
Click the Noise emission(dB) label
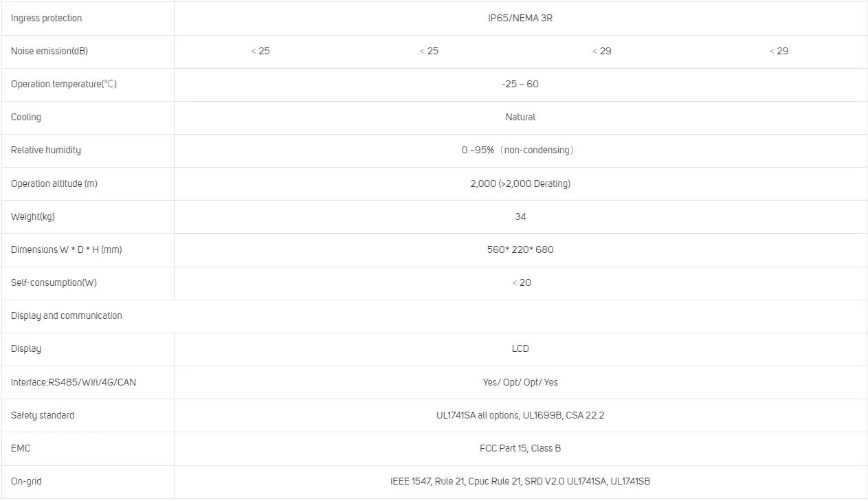click(x=49, y=52)
